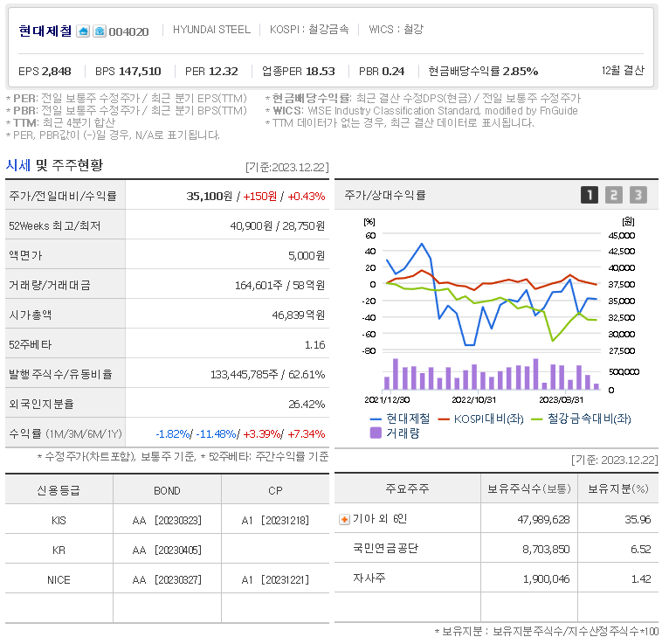Image resolution: width=669 pixels, height=644 pixels.
Task: Select KR bond rating AA [20230405]
Action: click(167, 551)
